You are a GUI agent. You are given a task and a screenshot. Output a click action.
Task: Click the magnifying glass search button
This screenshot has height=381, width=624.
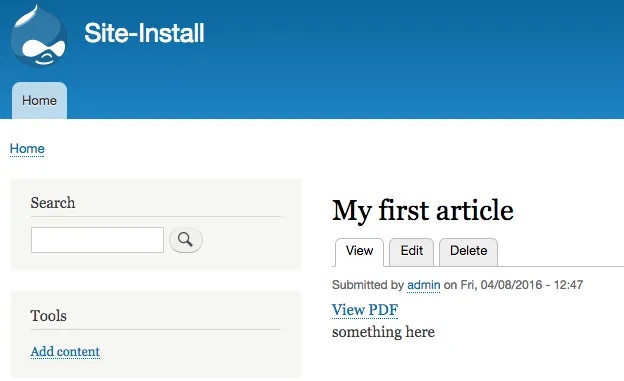(186, 240)
